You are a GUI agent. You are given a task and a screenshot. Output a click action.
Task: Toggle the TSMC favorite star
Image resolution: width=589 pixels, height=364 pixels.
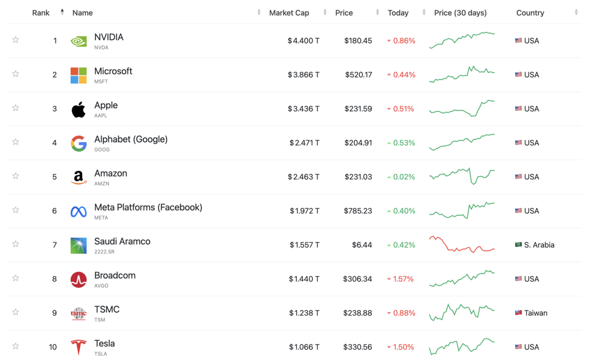[16, 312]
